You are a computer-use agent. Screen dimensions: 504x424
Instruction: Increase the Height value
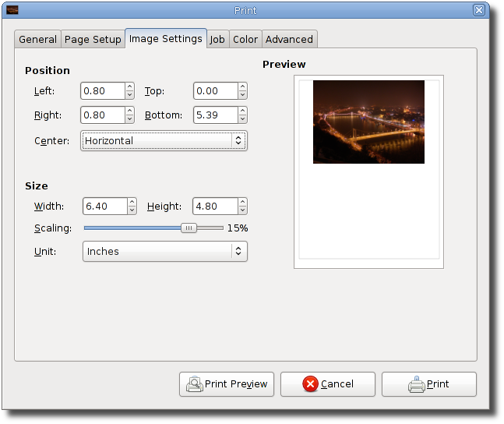pyautogui.click(x=243, y=202)
